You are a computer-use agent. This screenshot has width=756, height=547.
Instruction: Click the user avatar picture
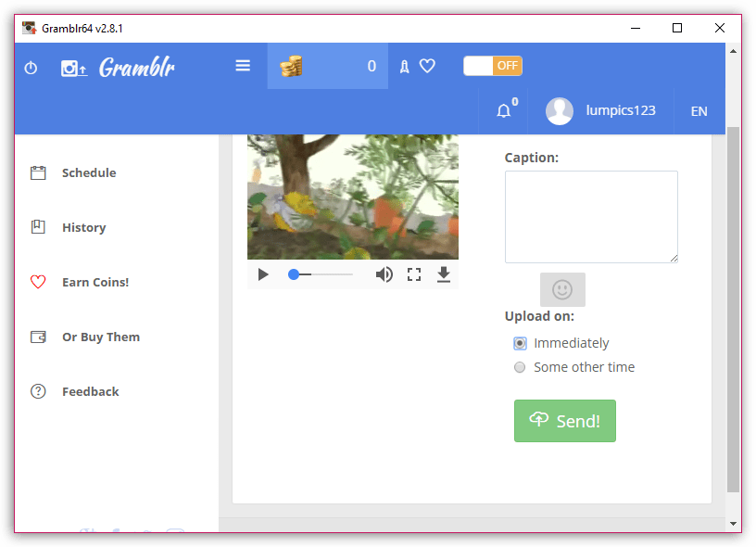(560, 111)
